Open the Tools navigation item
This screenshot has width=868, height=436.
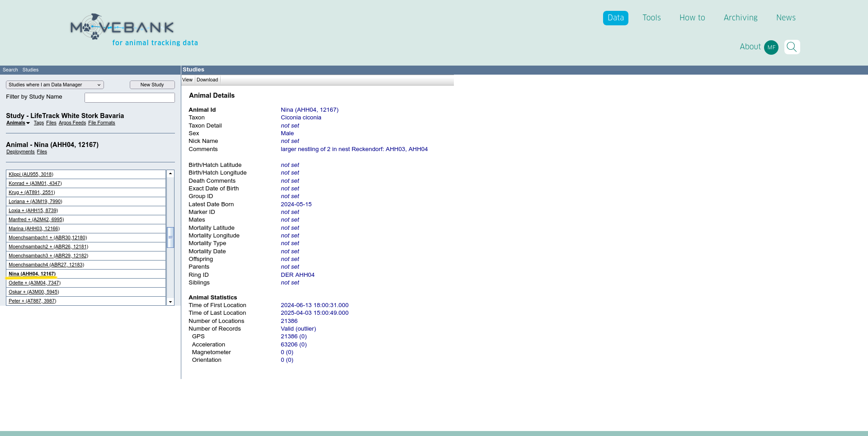pyautogui.click(x=651, y=18)
